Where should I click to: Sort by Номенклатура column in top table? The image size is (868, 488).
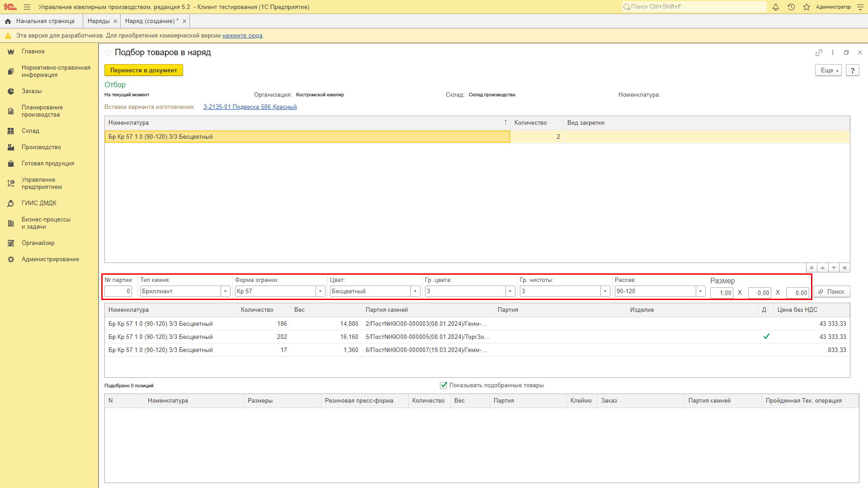[x=307, y=123]
